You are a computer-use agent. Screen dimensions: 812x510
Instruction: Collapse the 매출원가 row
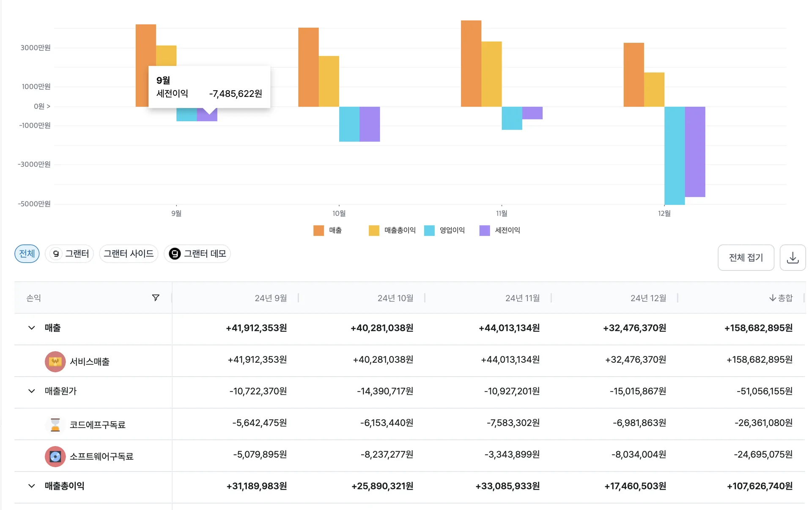click(x=32, y=391)
